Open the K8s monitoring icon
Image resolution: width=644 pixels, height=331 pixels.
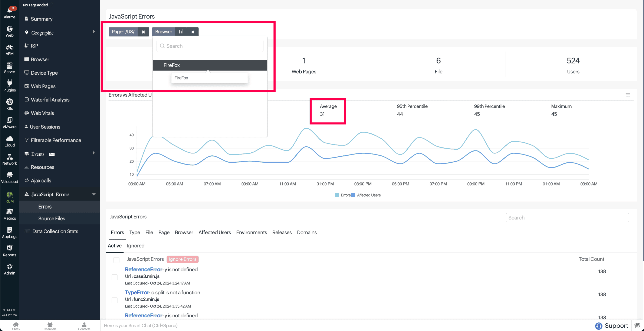coord(10,104)
